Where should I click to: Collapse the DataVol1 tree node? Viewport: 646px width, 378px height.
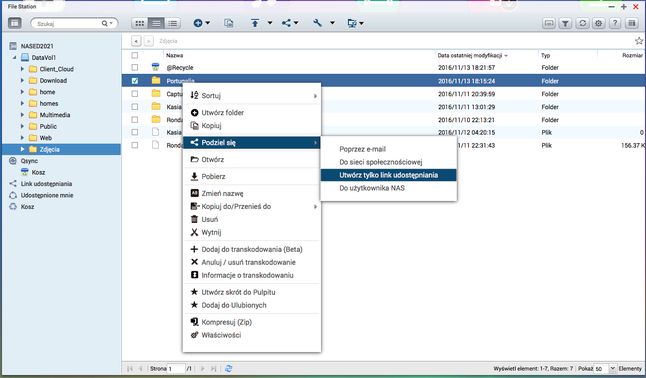pyautogui.click(x=14, y=58)
